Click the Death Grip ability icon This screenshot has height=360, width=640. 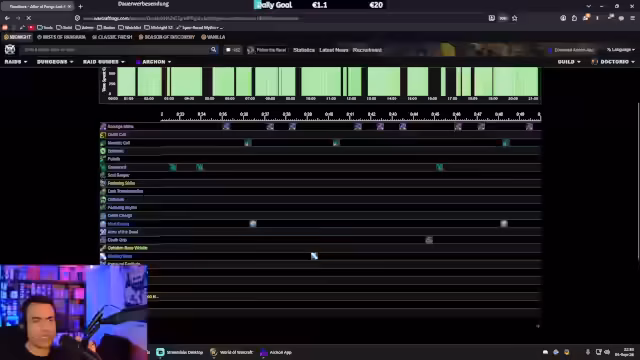(x=103, y=240)
